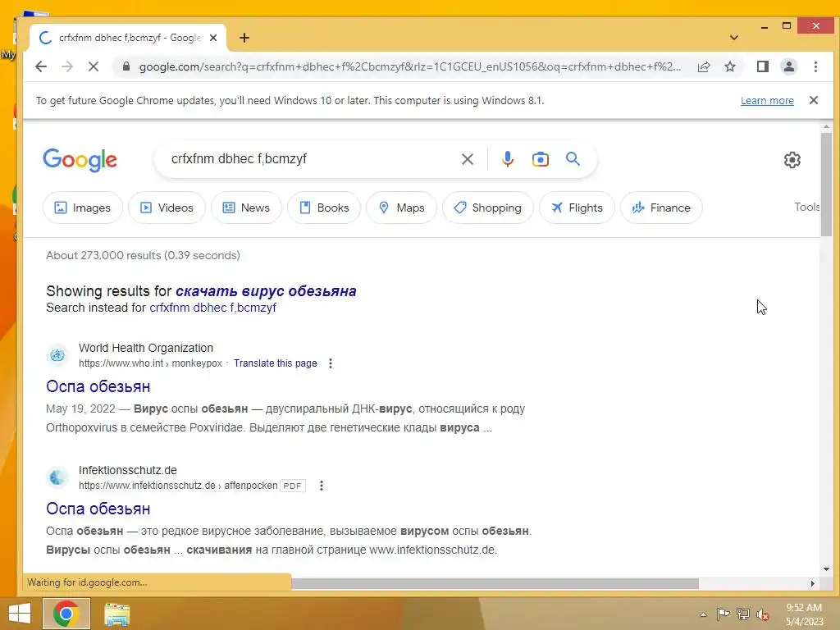840x630 pixels.
Task: Expand the tab search chevron
Action: [x=734, y=38]
